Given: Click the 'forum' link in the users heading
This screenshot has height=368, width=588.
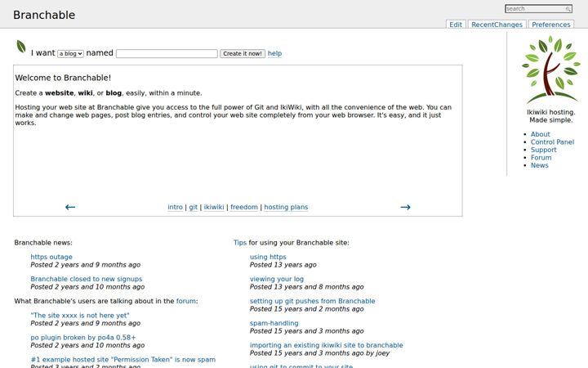Looking at the screenshot, I should coord(186,301).
